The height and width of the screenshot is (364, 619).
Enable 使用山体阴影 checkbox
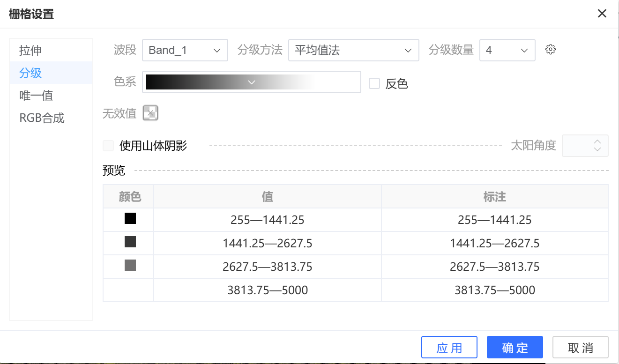tap(109, 146)
